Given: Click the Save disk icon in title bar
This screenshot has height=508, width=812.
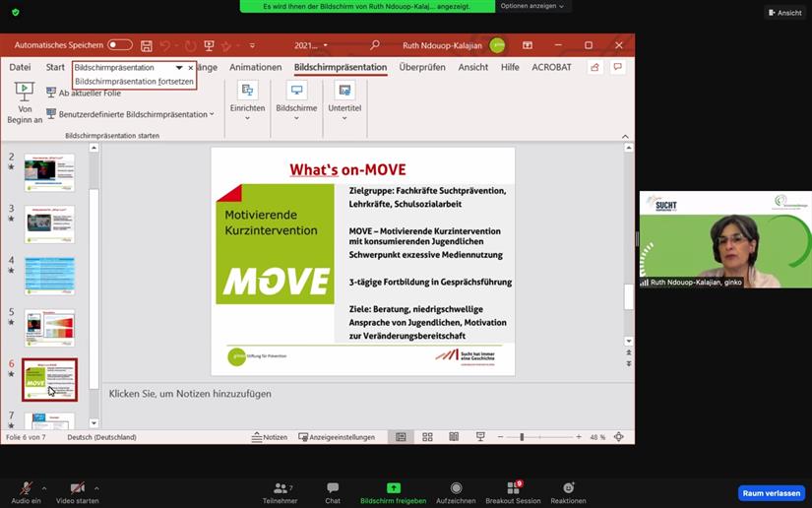Looking at the screenshot, I should [x=147, y=45].
